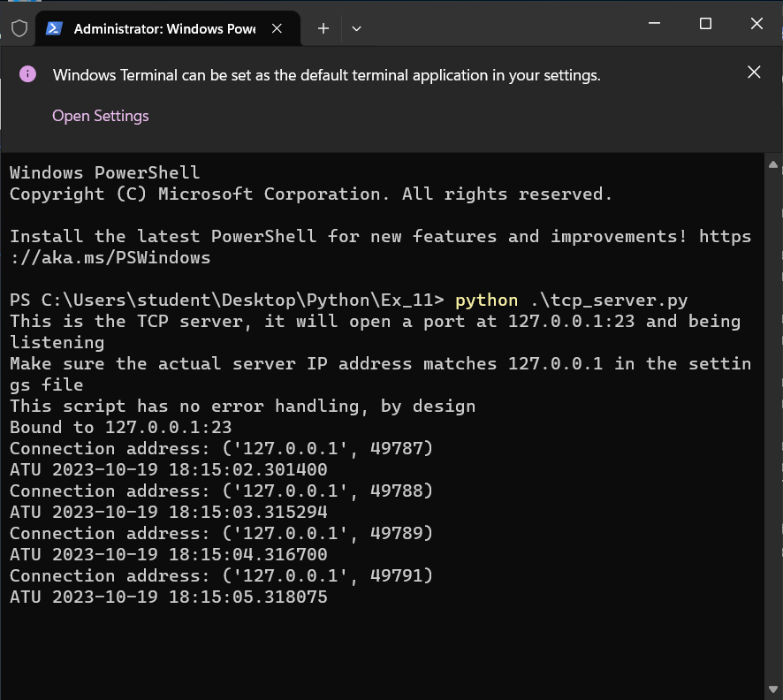Open Settings from the notification banner

coord(101,116)
